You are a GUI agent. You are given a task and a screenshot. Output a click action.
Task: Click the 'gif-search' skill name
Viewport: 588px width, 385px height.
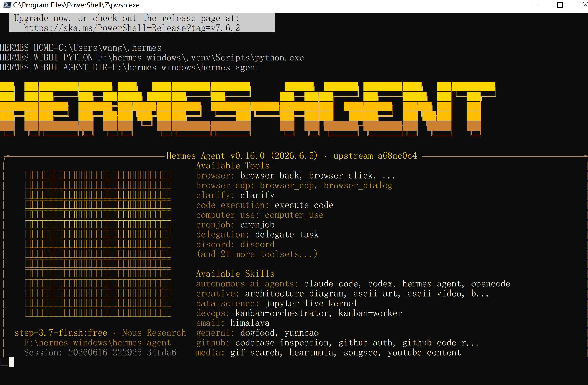255,353
